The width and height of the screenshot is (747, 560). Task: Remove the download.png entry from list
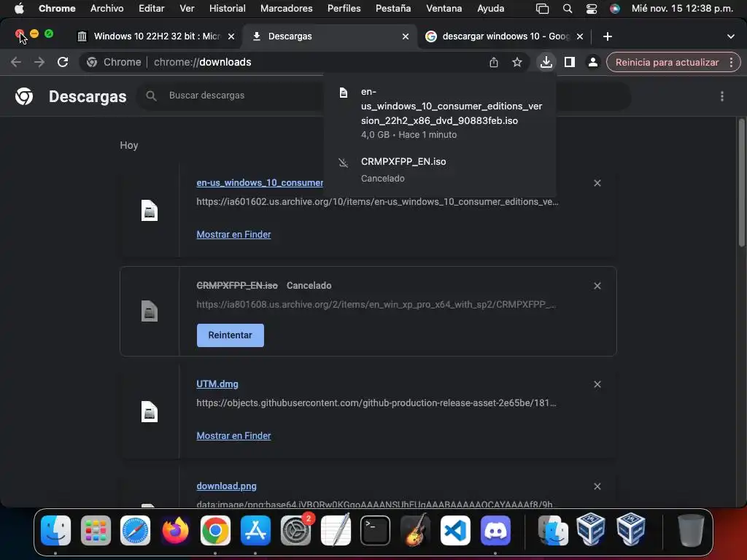tap(597, 486)
